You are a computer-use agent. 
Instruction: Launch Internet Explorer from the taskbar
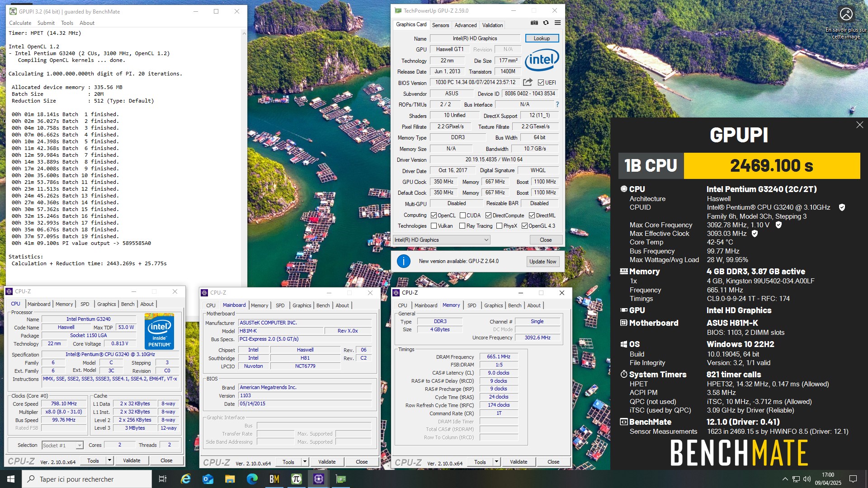point(185,479)
